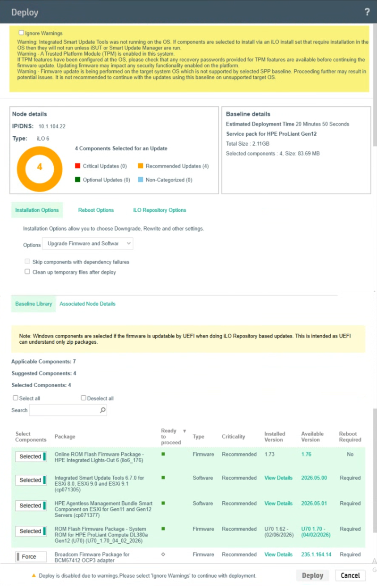Switch to Reboot Options tab

pos(96,210)
